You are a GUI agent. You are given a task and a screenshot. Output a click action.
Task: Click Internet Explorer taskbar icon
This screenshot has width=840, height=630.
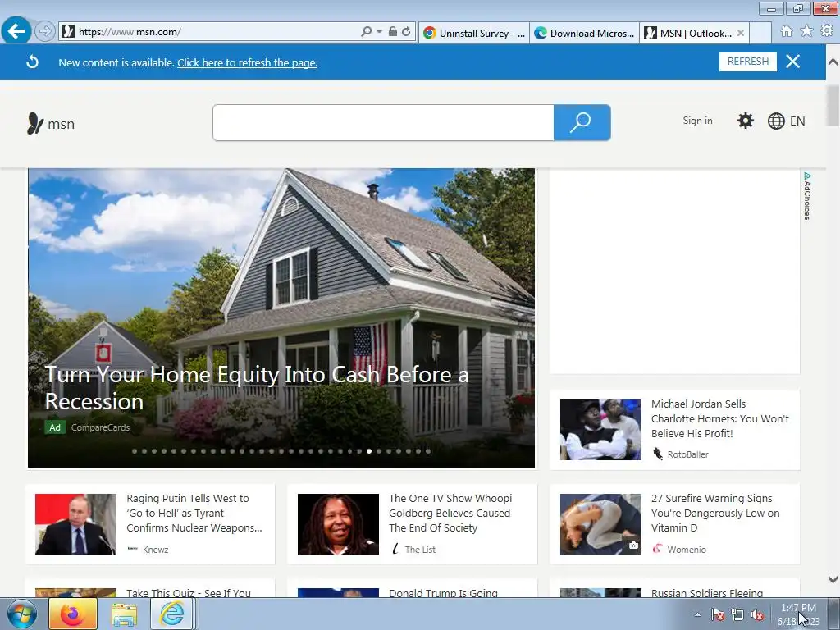[x=171, y=614]
